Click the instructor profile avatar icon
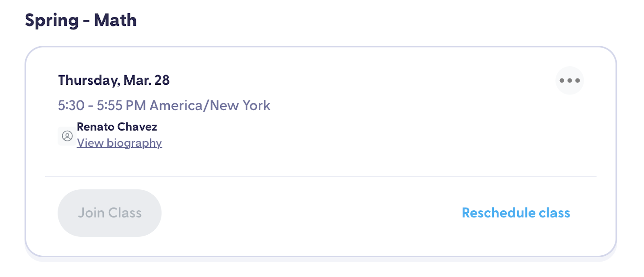The width and height of the screenshot is (644, 277). [x=67, y=136]
